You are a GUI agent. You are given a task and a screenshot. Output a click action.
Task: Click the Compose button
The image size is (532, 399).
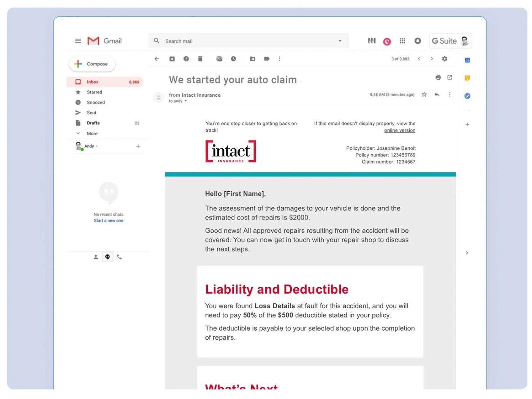pyautogui.click(x=92, y=64)
